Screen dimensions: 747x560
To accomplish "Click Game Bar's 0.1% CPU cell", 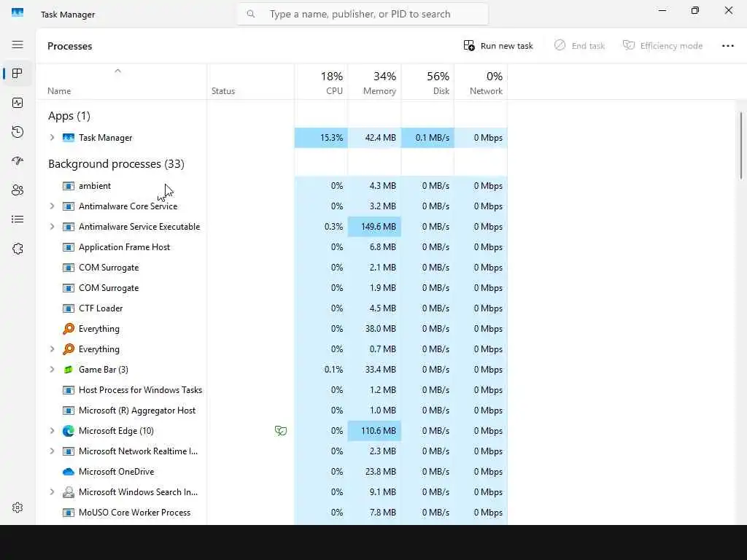I will click(321, 370).
